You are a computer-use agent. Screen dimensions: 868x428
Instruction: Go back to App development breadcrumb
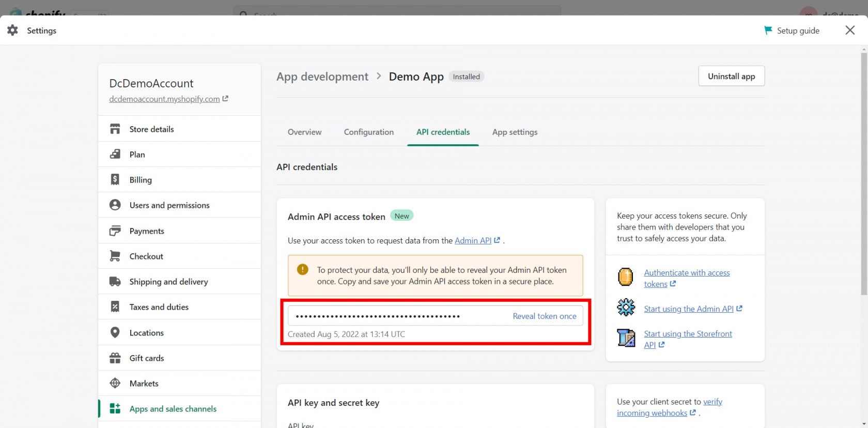click(322, 77)
